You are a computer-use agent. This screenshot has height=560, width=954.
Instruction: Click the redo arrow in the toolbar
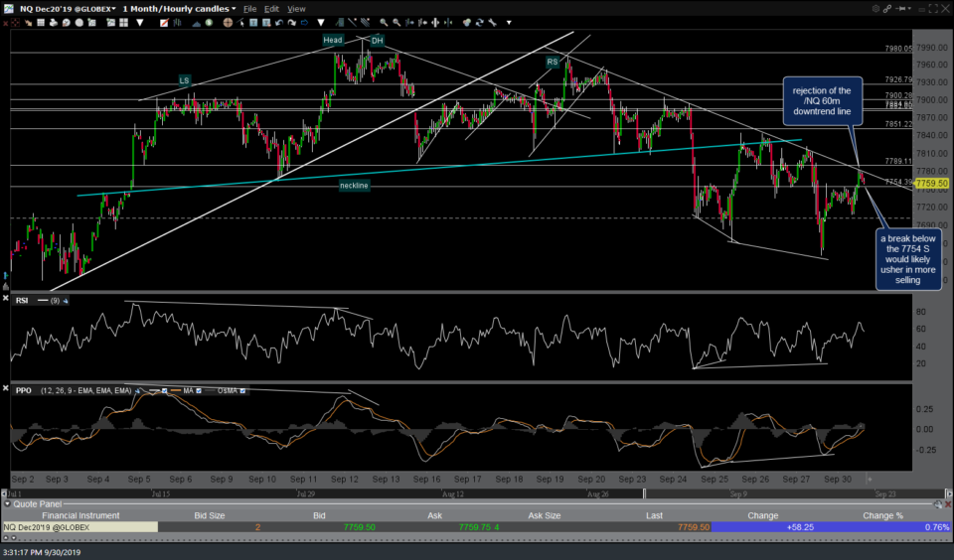[291, 23]
